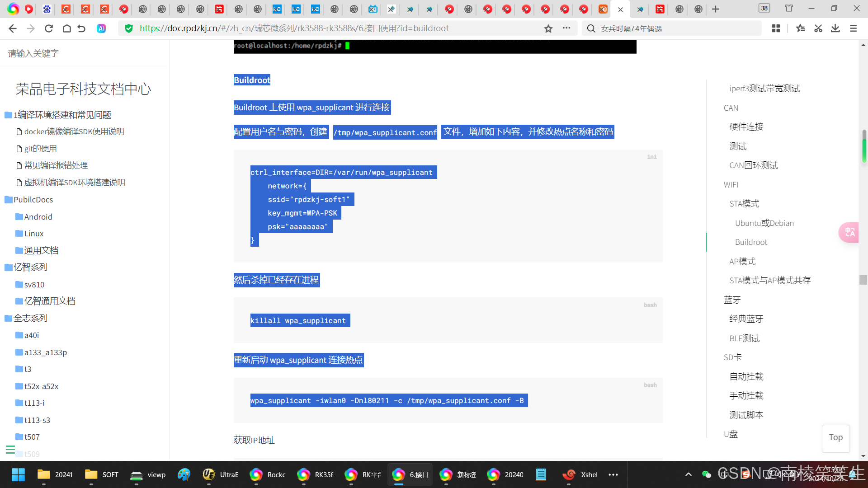This screenshot has width=868, height=488.
Task: Go to CAN回环测试 in outline
Action: pyautogui.click(x=754, y=165)
